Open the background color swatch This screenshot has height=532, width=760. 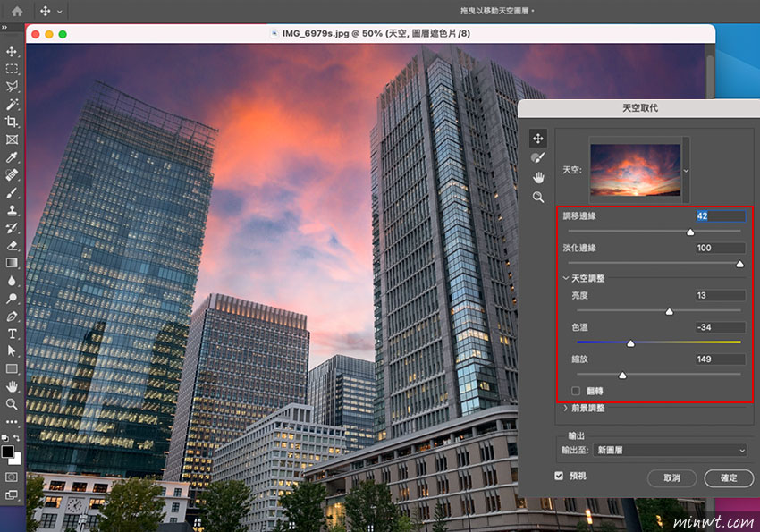click(16, 460)
